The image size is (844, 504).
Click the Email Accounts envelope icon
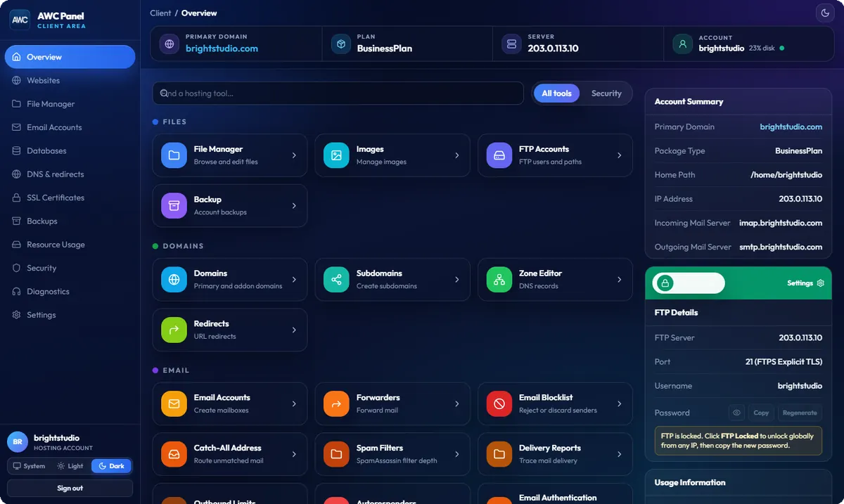coord(174,404)
